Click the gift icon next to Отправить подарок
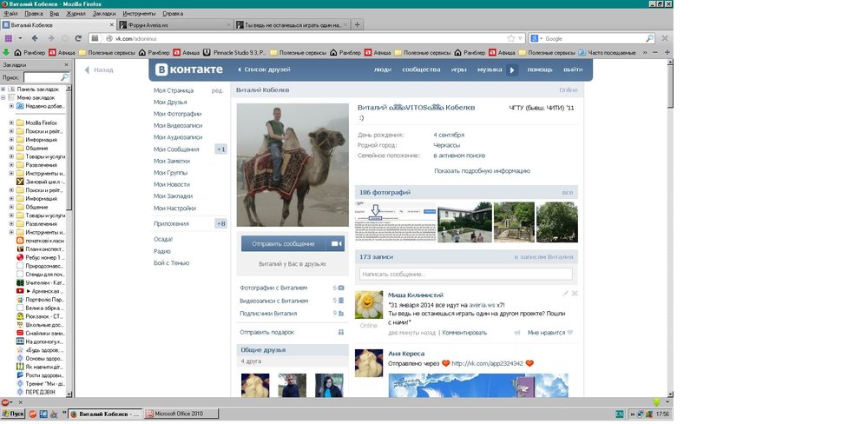The height and width of the screenshot is (424, 868). pos(340,332)
